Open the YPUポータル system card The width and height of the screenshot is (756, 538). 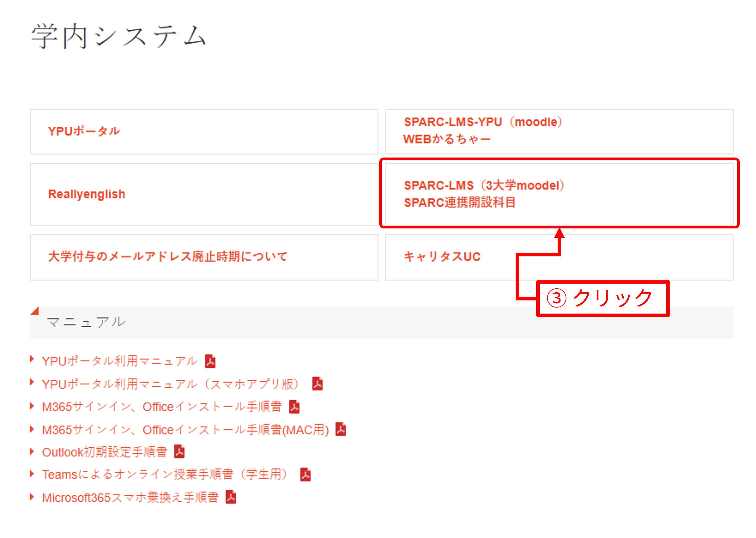(x=204, y=132)
